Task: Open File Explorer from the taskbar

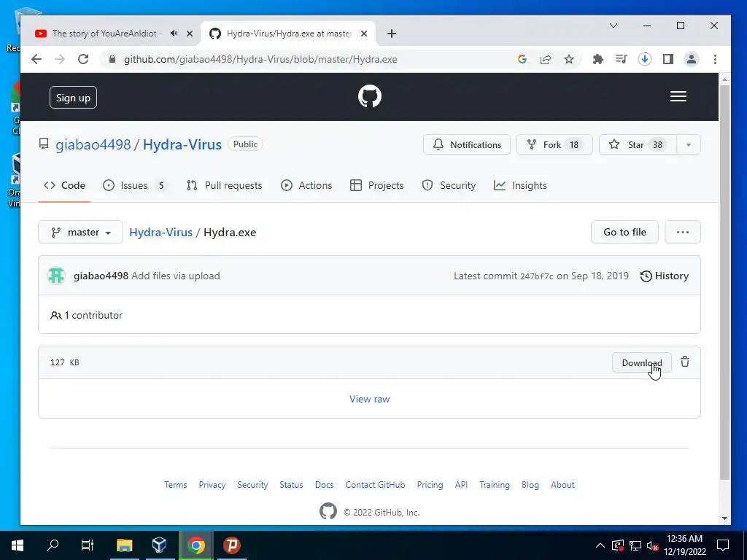Action: [x=124, y=545]
